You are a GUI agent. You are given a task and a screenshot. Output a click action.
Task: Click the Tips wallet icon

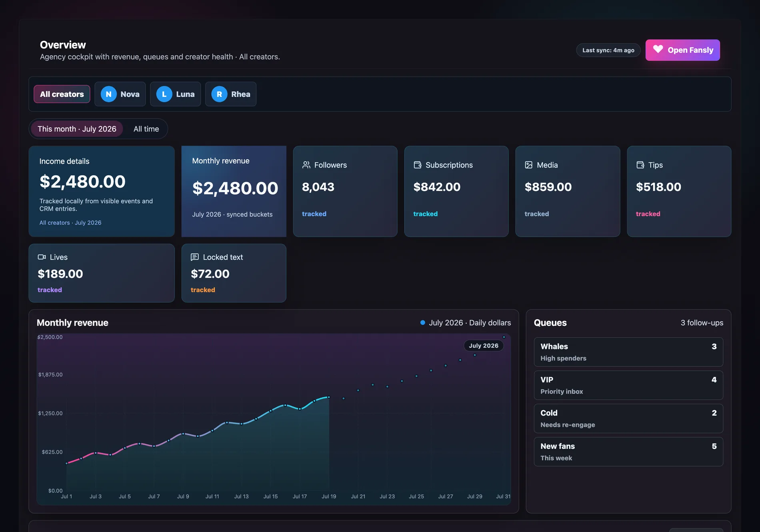pos(640,165)
